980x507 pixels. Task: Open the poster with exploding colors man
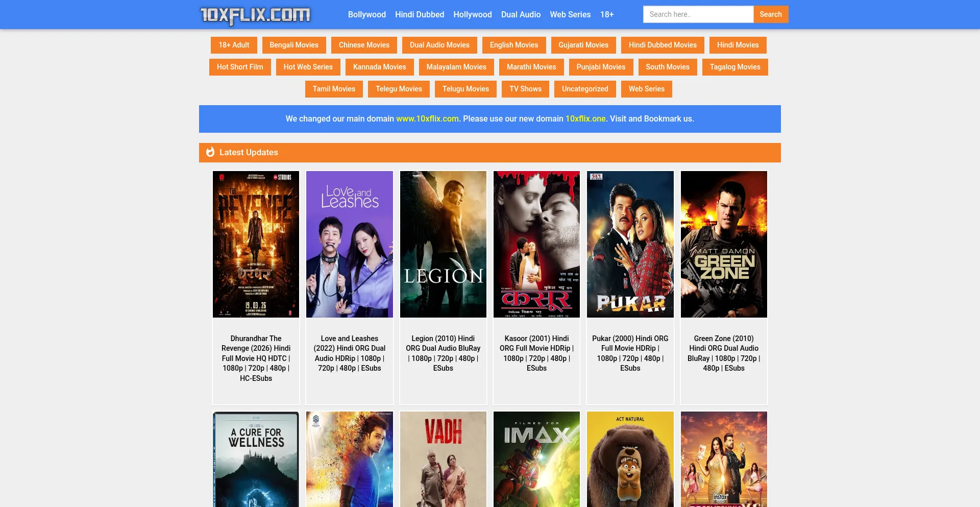coord(350,460)
